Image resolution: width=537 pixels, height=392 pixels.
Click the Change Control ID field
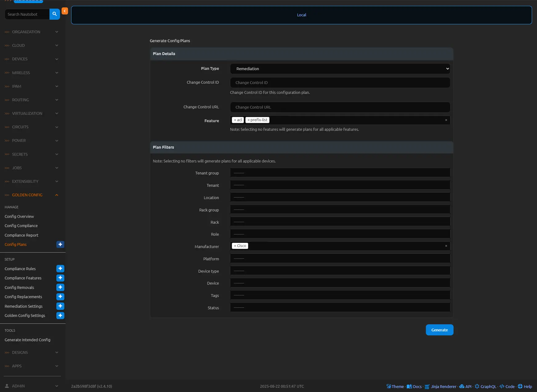coord(340,82)
